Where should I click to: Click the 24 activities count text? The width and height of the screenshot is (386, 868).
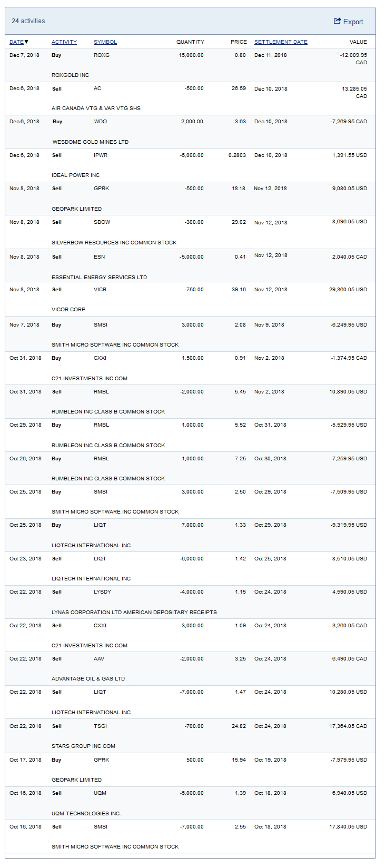click(x=29, y=21)
